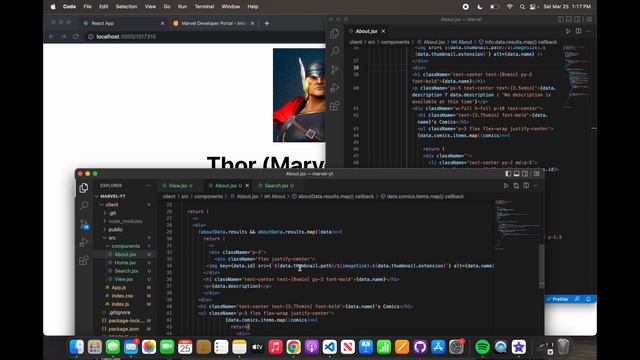Toggle primary sidebar in front window title bar
The height and width of the screenshot is (360, 640).
tap(508, 174)
